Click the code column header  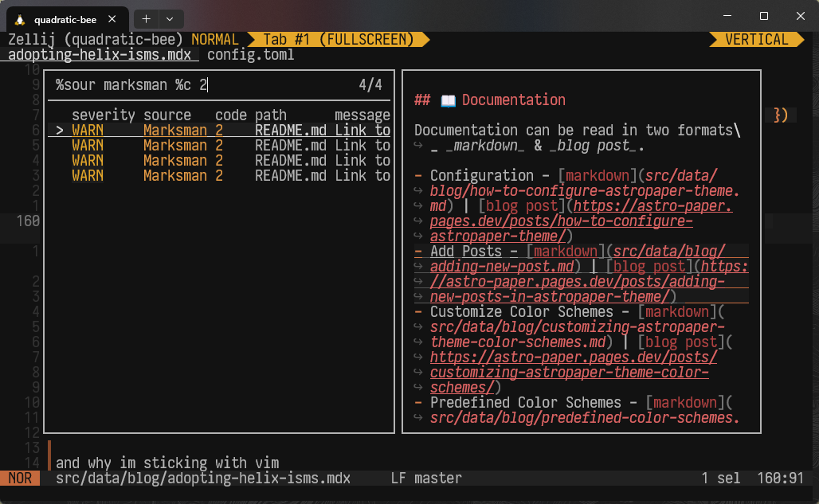coord(231,115)
